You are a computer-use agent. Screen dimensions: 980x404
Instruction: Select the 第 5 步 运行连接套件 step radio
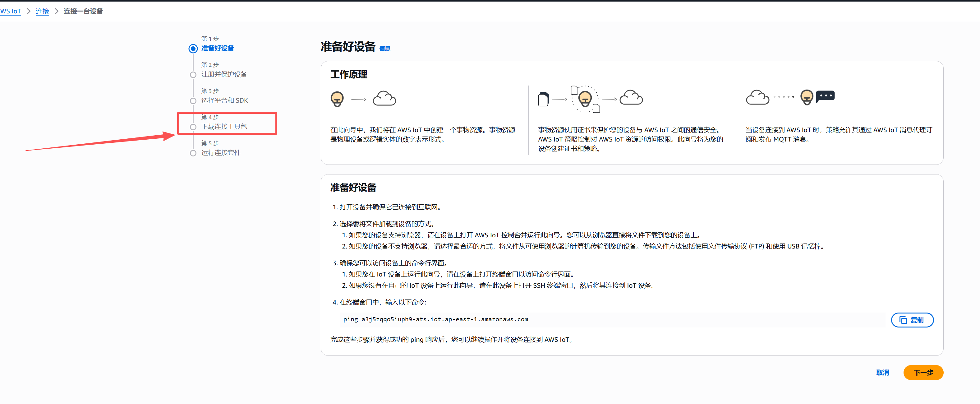[x=193, y=153]
